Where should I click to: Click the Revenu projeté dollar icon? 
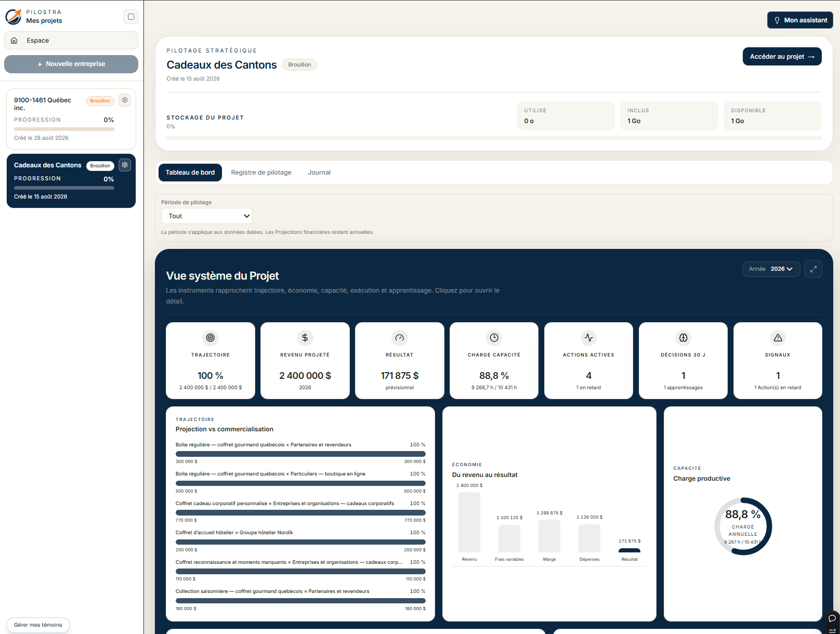click(x=305, y=338)
